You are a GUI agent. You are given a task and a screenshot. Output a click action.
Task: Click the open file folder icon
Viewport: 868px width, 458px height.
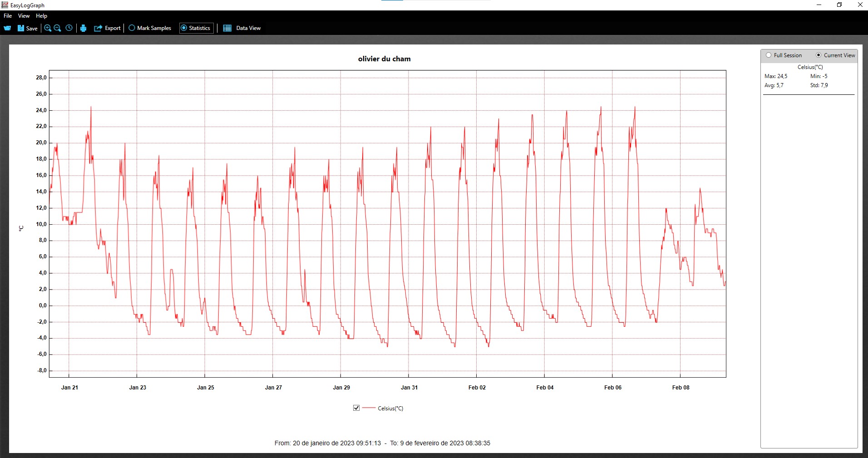click(x=7, y=28)
